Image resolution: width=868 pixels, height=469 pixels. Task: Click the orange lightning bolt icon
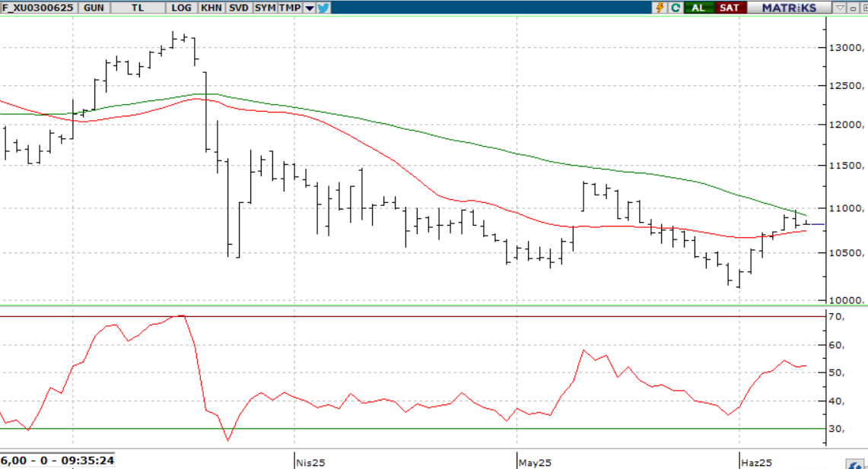(x=660, y=8)
